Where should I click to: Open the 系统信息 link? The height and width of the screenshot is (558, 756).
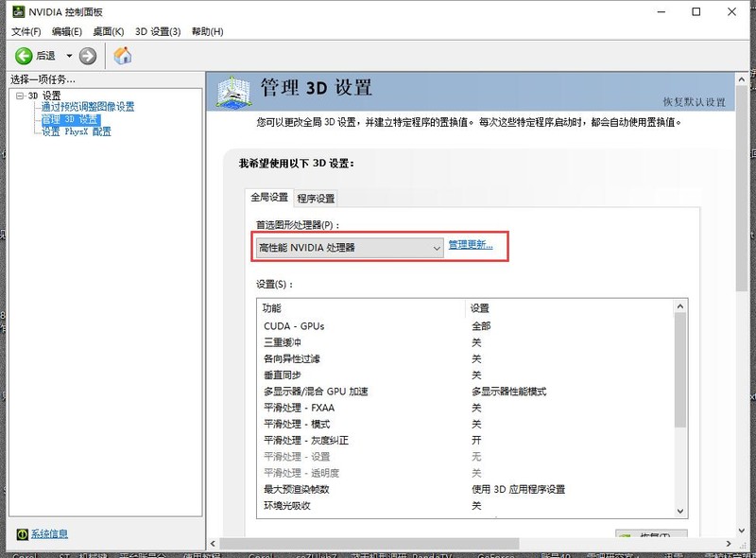coord(50,533)
